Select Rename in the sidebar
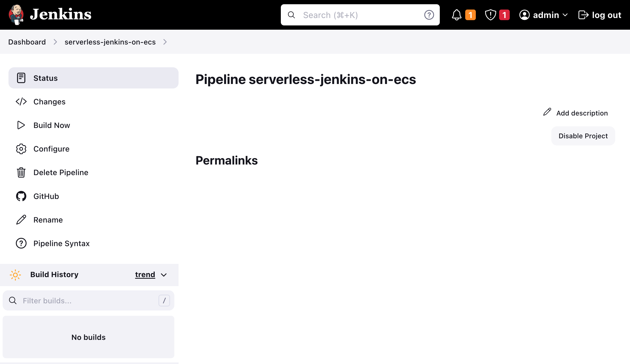The height and width of the screenshot is (364, 630). 48,220
